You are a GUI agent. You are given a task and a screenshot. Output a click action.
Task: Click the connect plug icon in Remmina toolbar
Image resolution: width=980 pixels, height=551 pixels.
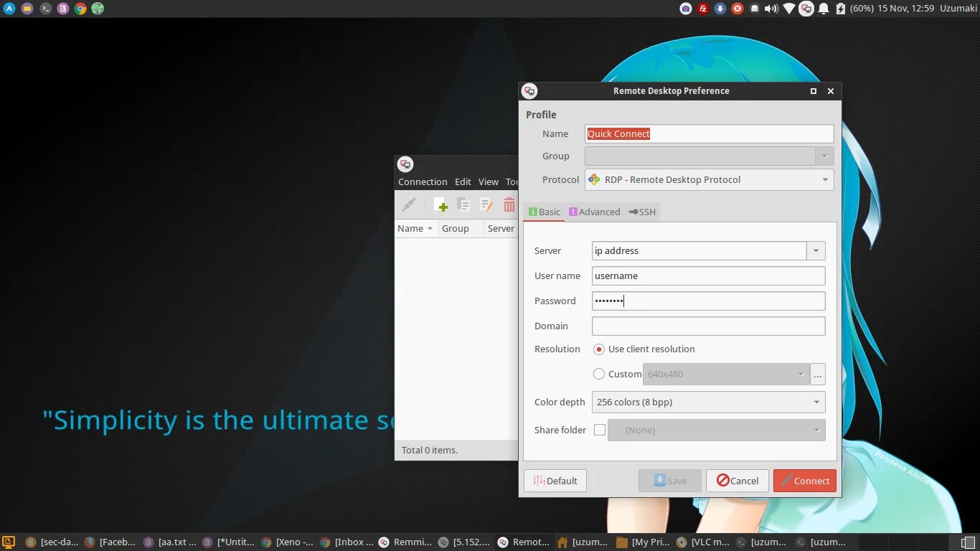(x=409, y=205)
